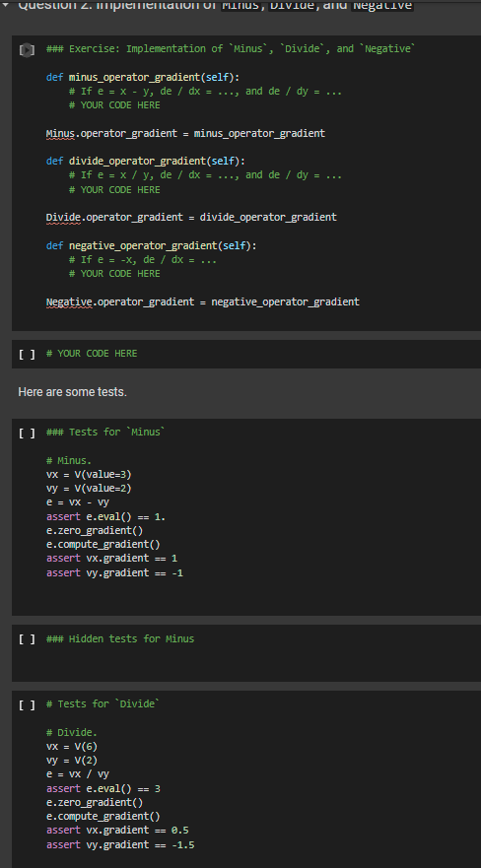This screenshot has width=481, height=868.
Task: Run the Hidden tests for Minus cell
Action: coord(27,639)
